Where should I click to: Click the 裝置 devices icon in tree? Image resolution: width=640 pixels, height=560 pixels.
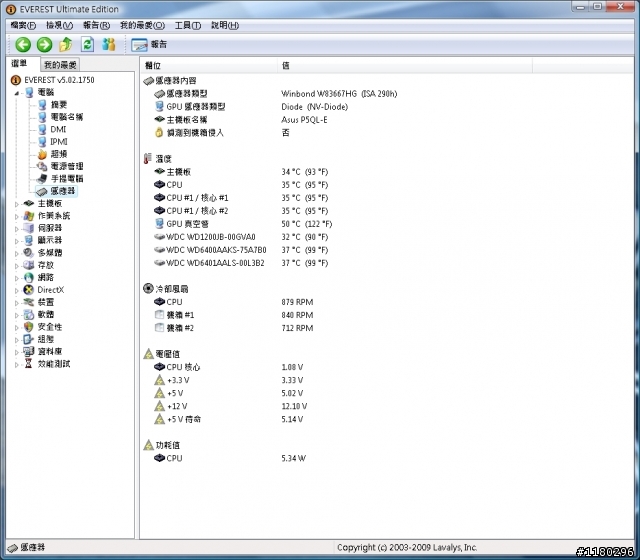29,302
